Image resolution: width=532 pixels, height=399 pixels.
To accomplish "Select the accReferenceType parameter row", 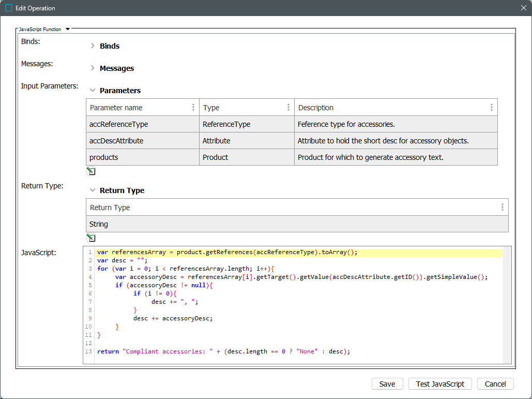I will click(292, 124).
